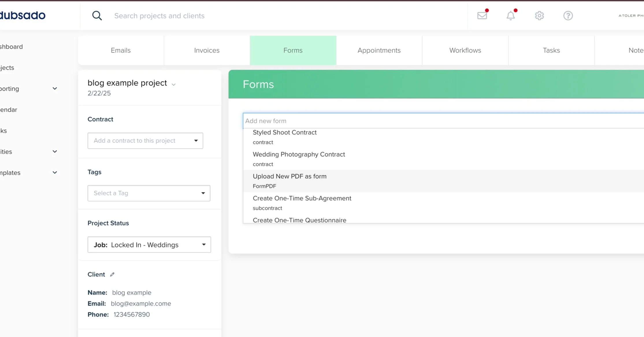The width and height of the screenshot is (644, 337).
Task: Expand the Templates sidebar chevron
Action: coord(55,173)
